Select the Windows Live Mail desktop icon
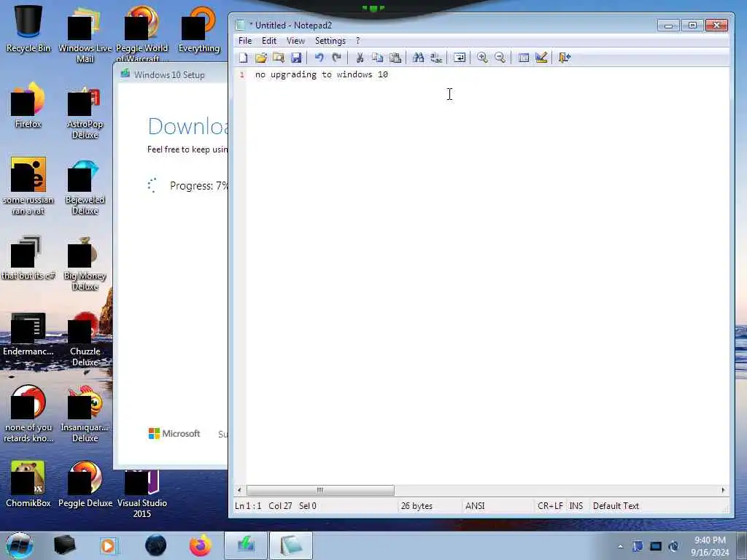This screenshot has width=747, height=560. 85,34
